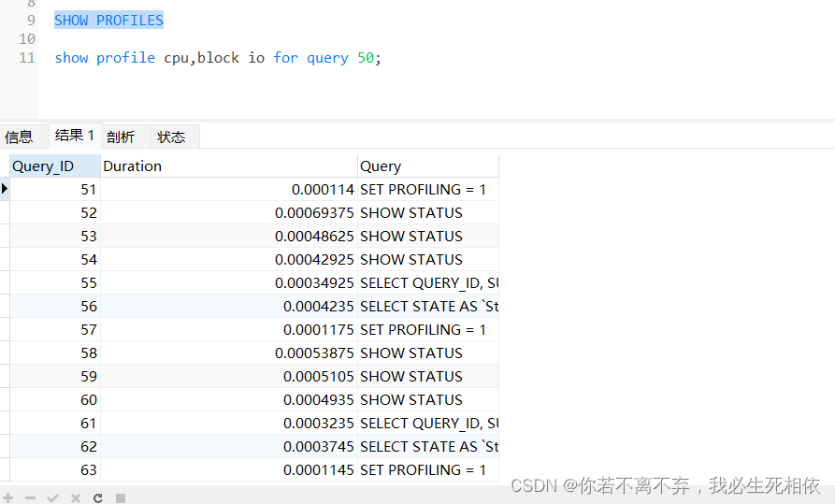Click the apply changes checkmark icon
835x504 pixels.
point(52,498)
